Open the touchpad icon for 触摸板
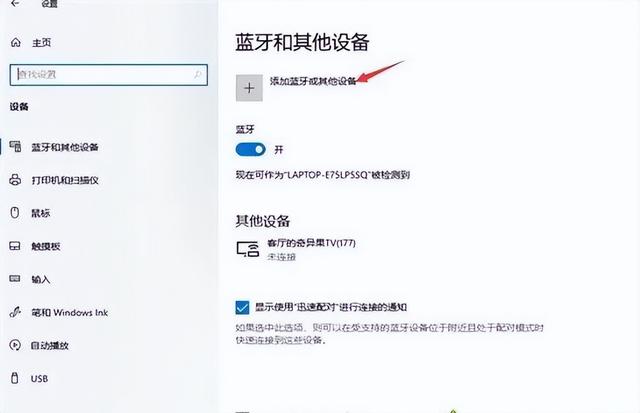Viewport: 640px width, 413px height. coord(15,246)
